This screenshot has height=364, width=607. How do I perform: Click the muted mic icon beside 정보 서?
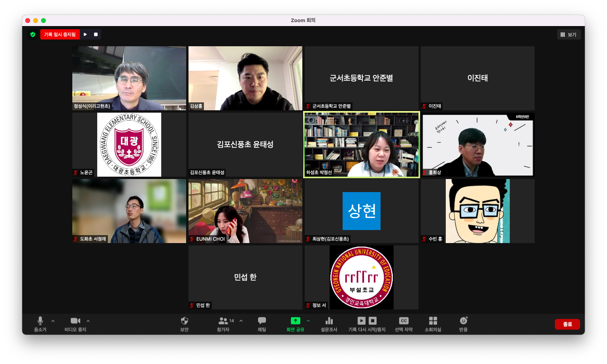(308, 305)
